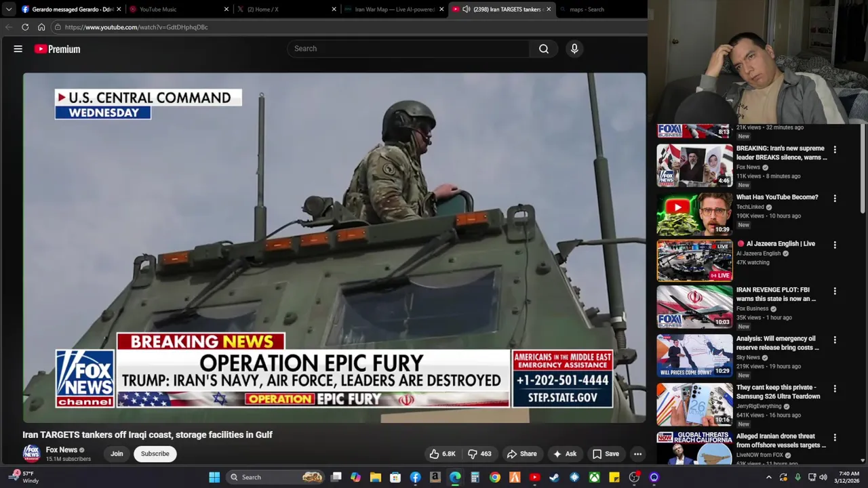Click the magnifier search button on YouTube
868x488 pixels.
544,49
